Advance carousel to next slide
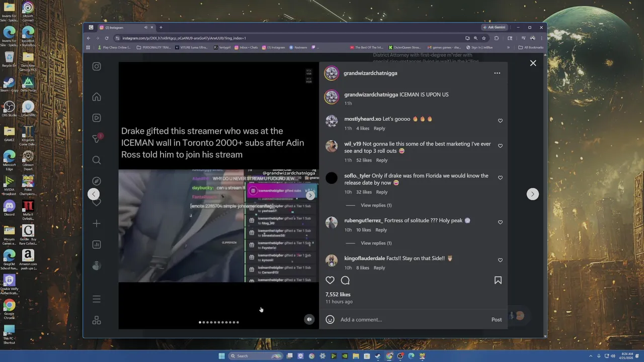This screenshot has width=644, height=362. tap(310, 195)
